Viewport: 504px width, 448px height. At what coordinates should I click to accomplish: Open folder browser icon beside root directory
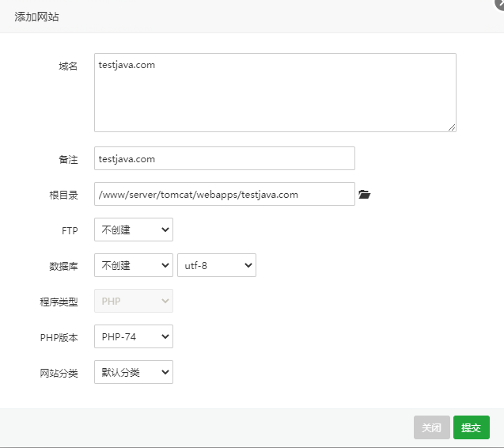coord(364,194)
